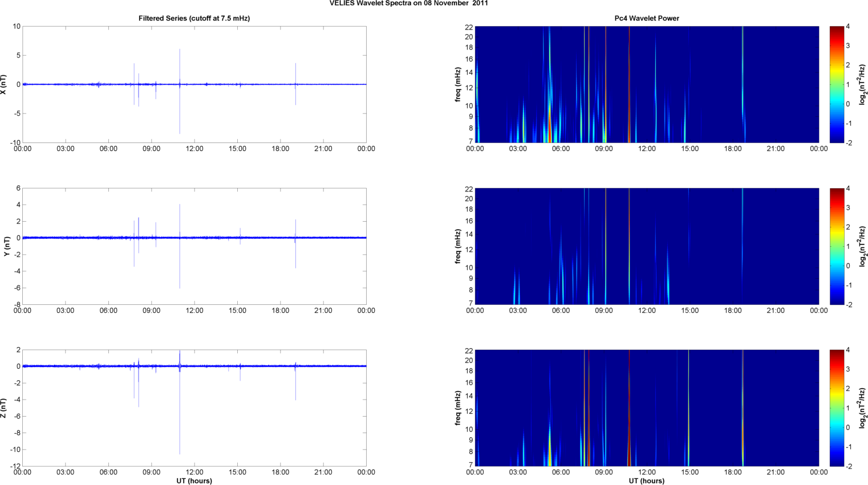Click the top wavelet spectrogram colorbar
868x485 pixels.
point(836,84)
